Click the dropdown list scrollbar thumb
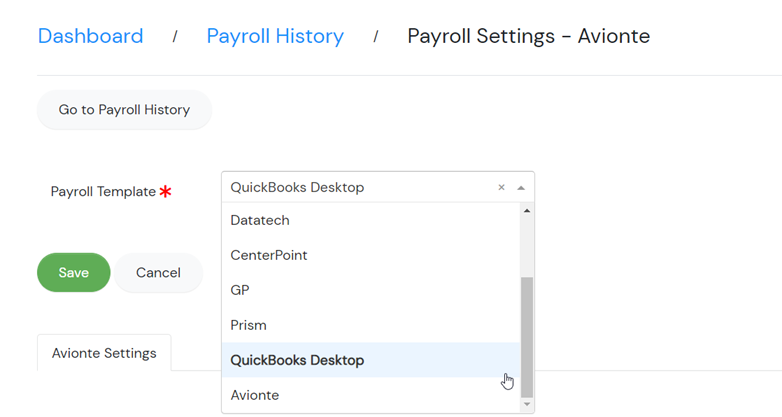 527,337
